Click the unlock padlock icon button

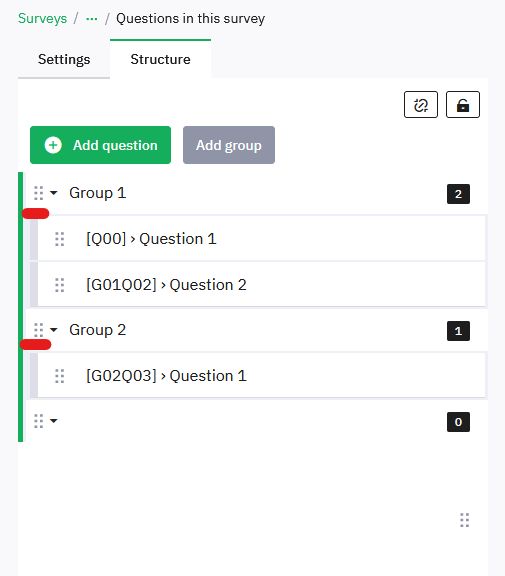[463, 105]
